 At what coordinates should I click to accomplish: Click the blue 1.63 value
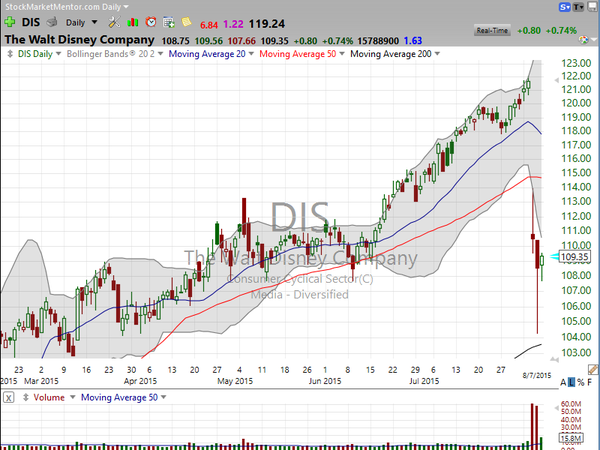pyautogui.click(x=413, y=41)
